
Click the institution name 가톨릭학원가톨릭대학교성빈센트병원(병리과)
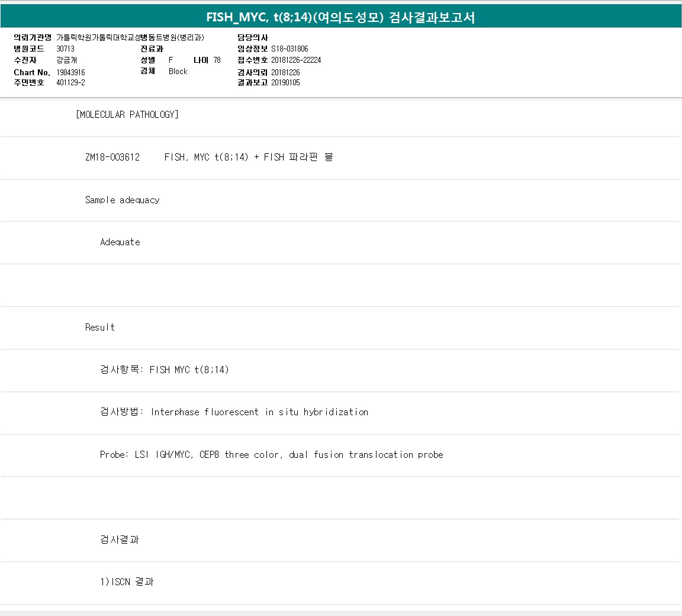click(130, 37)
